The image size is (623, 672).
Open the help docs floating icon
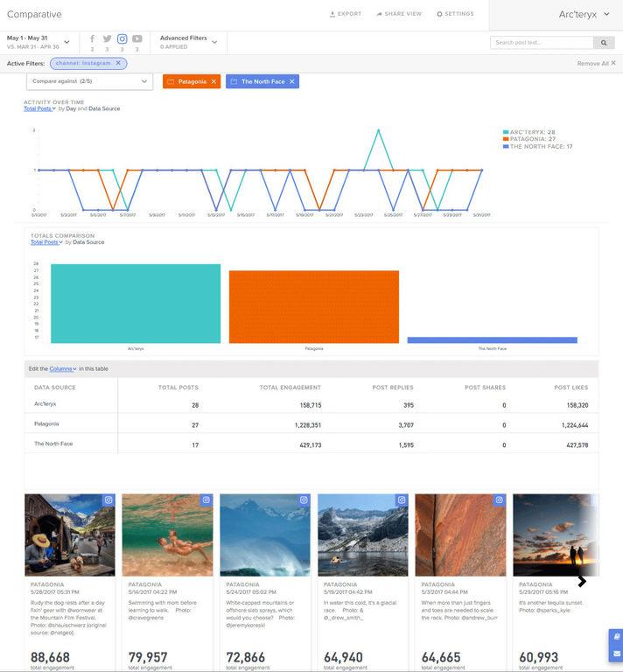616,637
